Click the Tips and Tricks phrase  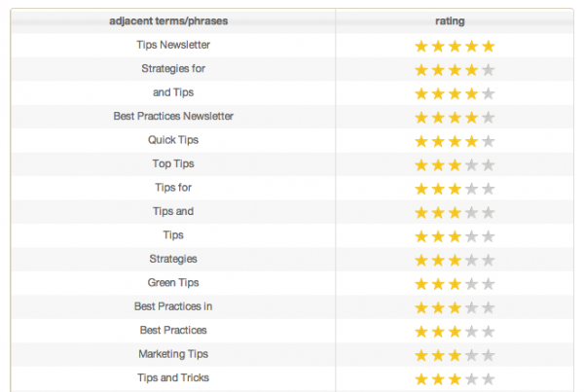click(x=173, y=377)
